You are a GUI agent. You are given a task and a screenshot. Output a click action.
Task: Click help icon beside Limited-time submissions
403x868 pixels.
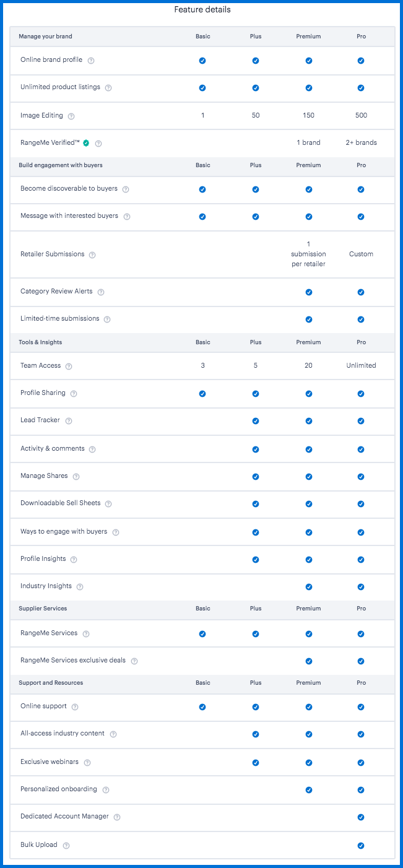(107, 319)
